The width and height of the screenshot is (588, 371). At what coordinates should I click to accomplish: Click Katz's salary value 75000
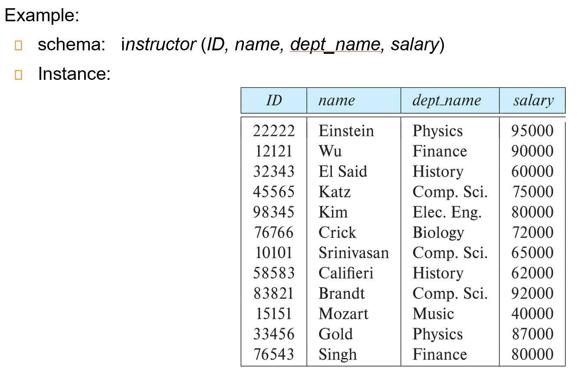point(532,192)
